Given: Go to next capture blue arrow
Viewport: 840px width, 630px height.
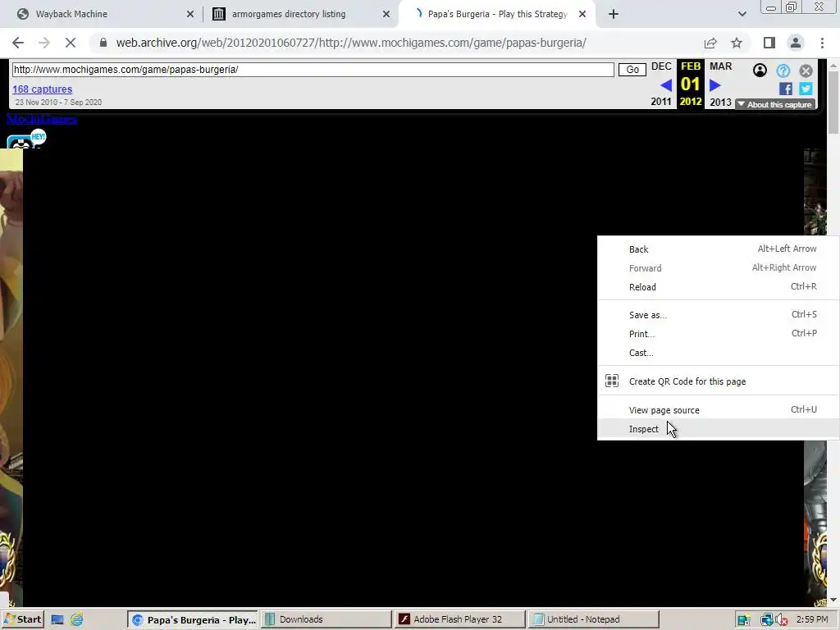Looking at the screenshot, I should point(714,85).
